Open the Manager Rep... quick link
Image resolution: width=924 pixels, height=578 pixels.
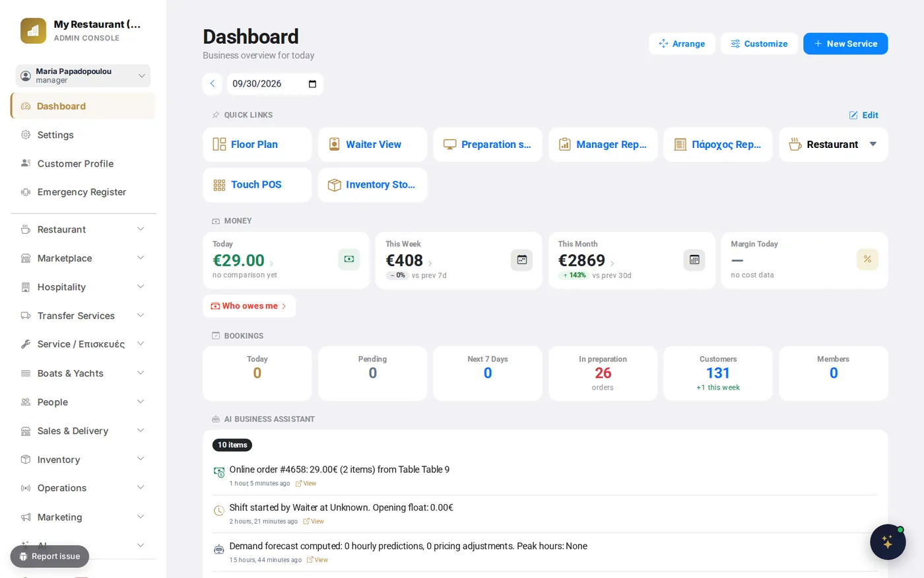[603, 145]
